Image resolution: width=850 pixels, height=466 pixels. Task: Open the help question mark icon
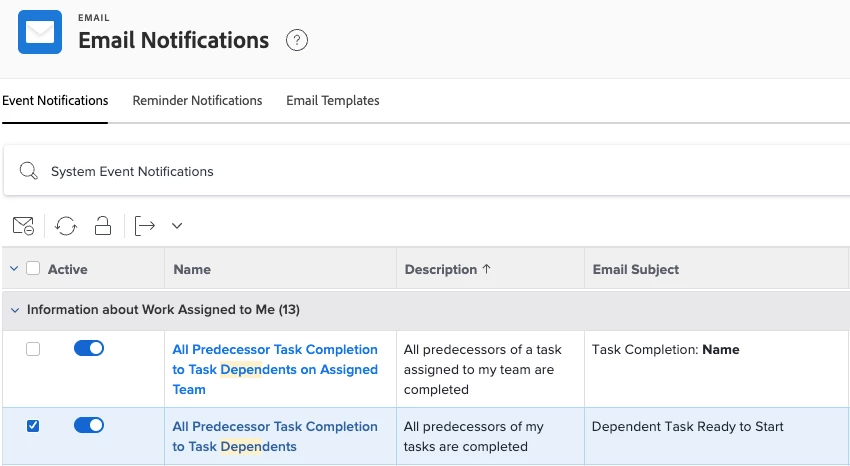pyautogui.click(x=297, y=41)
